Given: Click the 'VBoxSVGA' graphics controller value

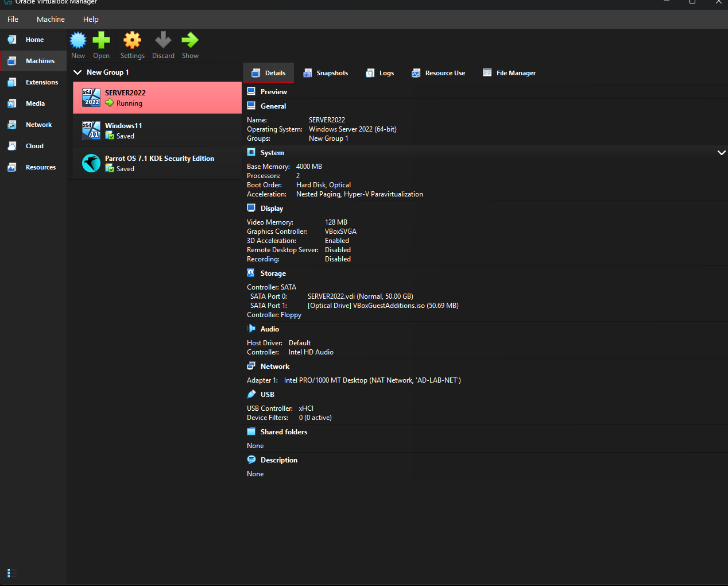Looking at the screenshot, I should point(340,232).
